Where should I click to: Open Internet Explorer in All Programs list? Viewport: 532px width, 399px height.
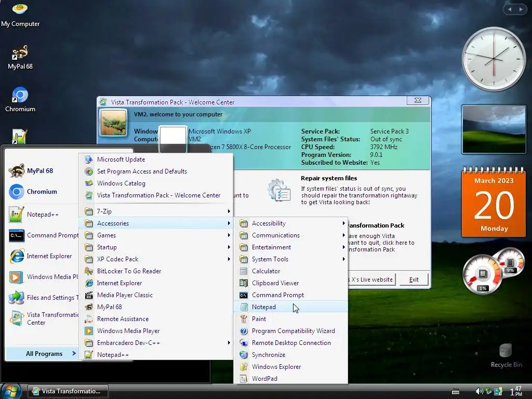[156, 283]
